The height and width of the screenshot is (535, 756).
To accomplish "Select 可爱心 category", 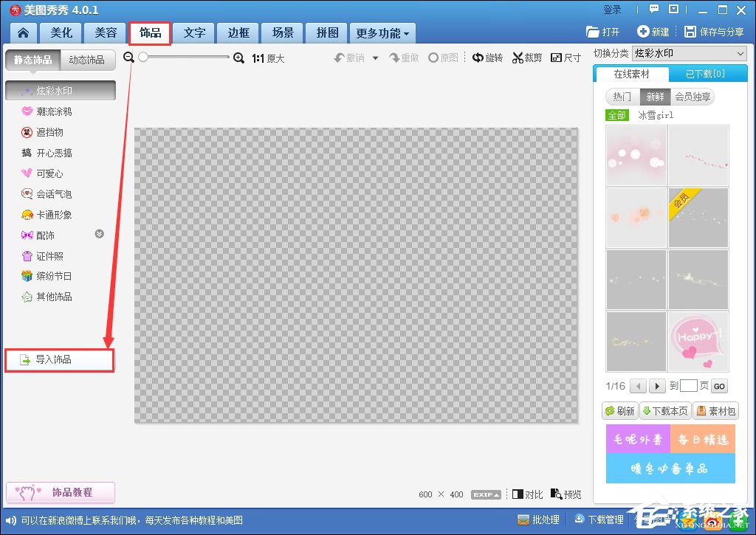I will click(44, 173).
